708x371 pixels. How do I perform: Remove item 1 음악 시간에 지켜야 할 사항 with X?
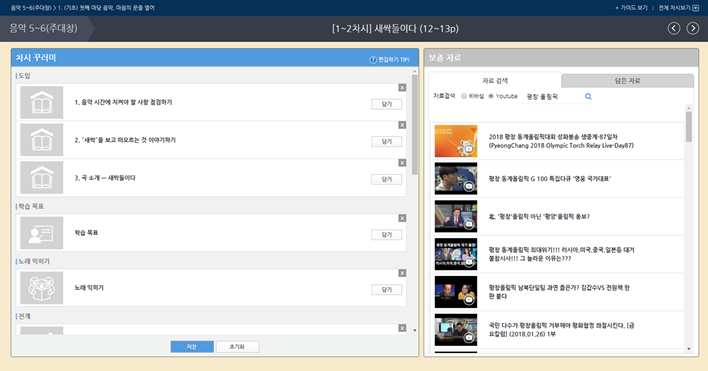point(402,88)
